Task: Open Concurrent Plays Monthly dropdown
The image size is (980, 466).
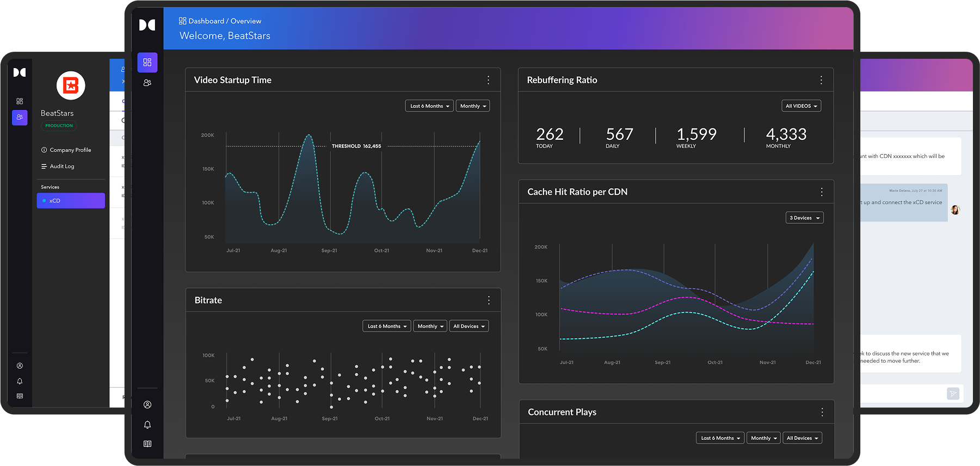Action: pyautogui.click(x=763, y=438)
